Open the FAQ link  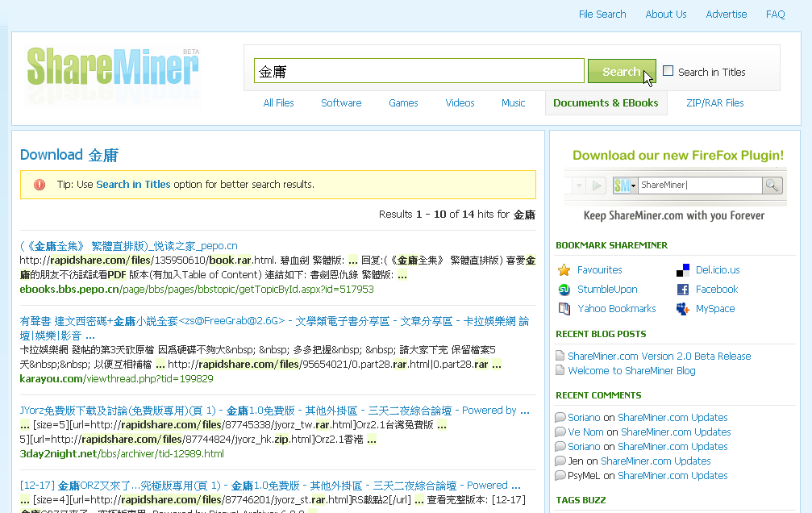[x=775, y=14]
